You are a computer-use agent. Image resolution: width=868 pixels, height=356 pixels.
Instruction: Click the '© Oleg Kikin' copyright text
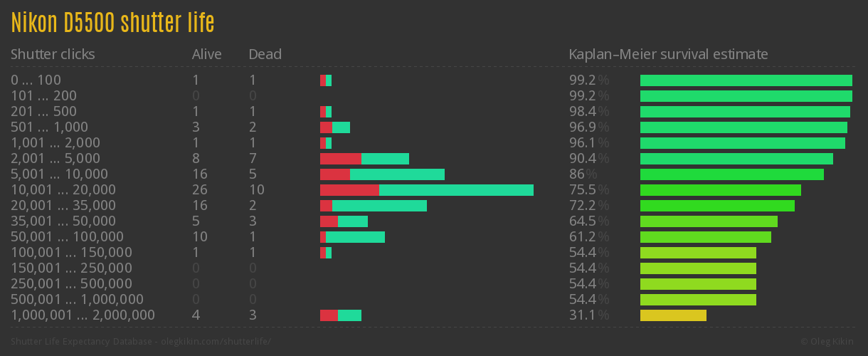829,342
